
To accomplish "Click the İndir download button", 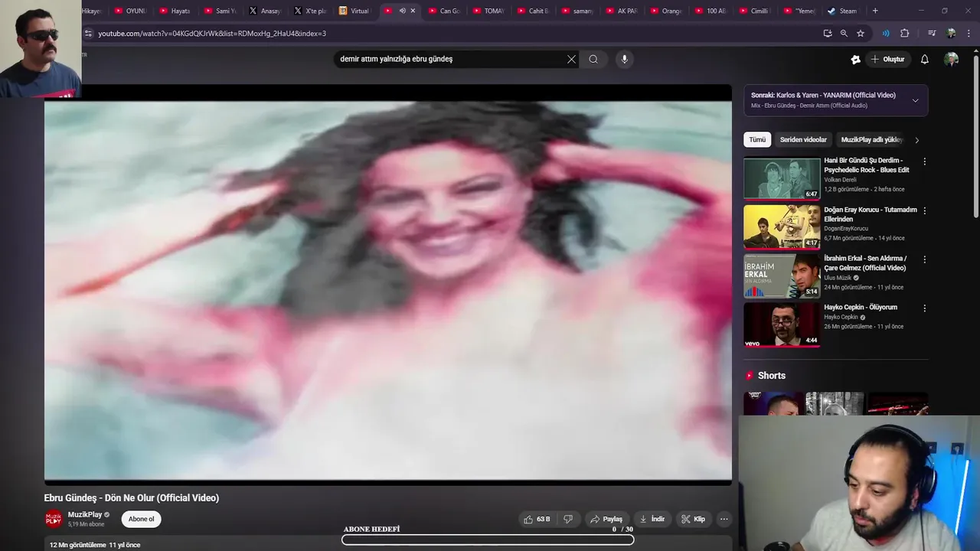I will click(x=653, y=519).
